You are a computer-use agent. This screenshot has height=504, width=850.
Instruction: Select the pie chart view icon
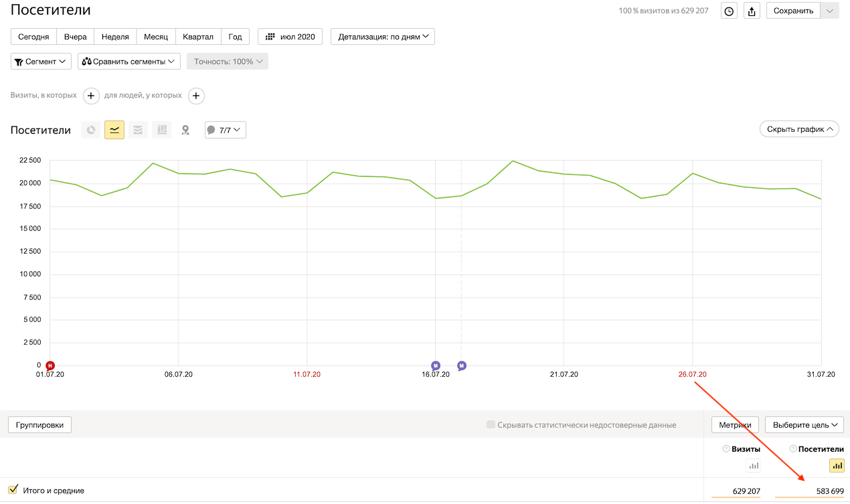[x=91, y=130]
